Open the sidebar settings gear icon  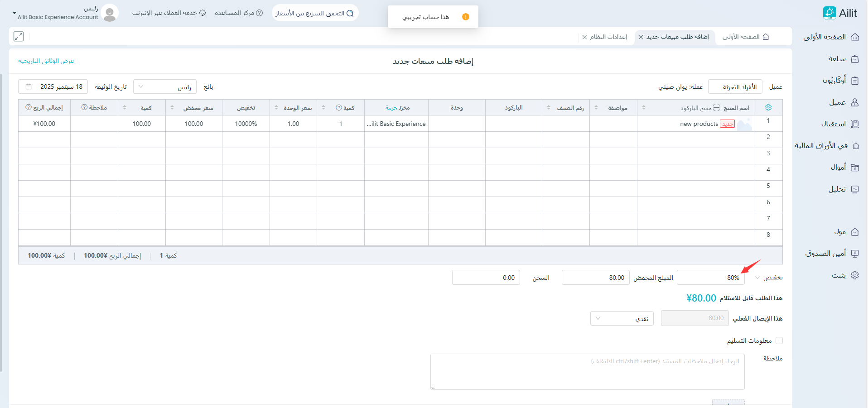[x=855, y=275]
